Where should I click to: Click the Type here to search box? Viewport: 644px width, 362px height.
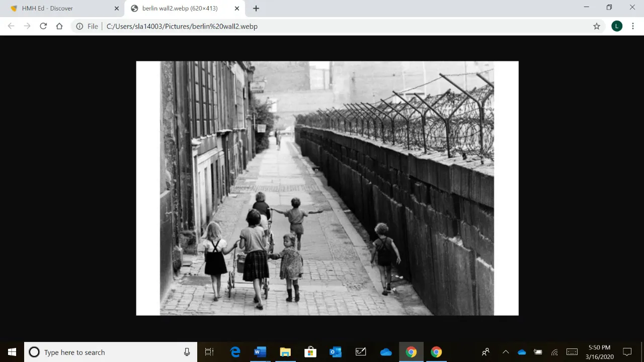click(110, 352)
